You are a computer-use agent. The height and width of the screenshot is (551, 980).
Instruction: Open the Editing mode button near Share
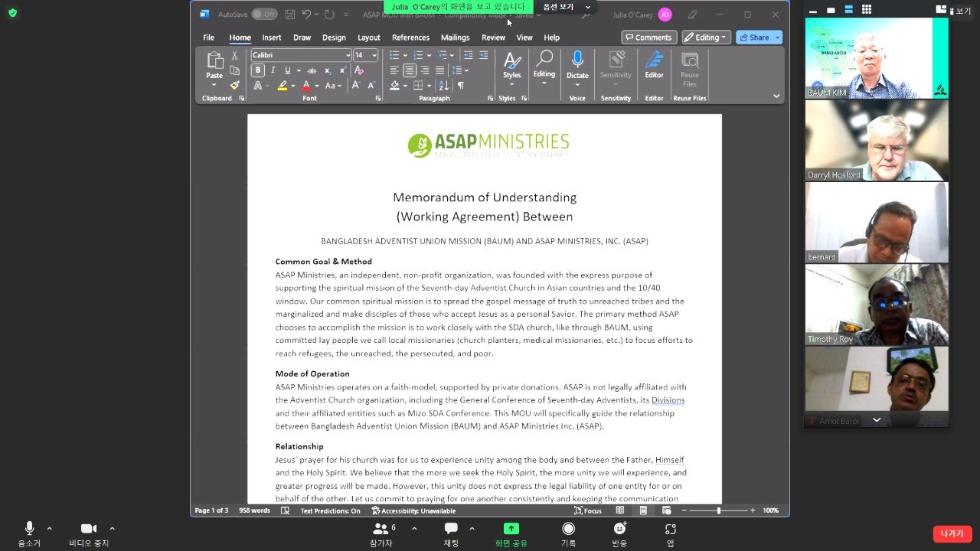[706, 37]
